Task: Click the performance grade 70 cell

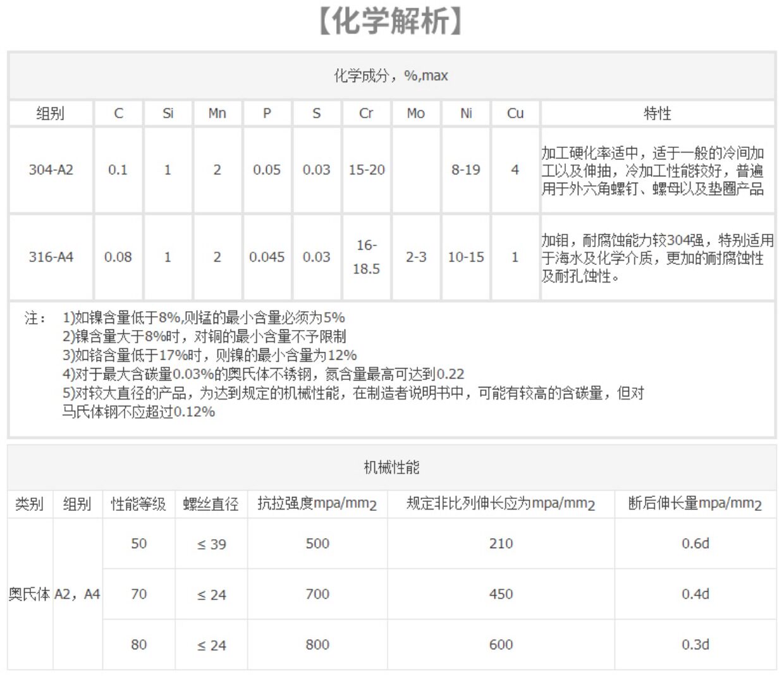Action: pos(139,594)
